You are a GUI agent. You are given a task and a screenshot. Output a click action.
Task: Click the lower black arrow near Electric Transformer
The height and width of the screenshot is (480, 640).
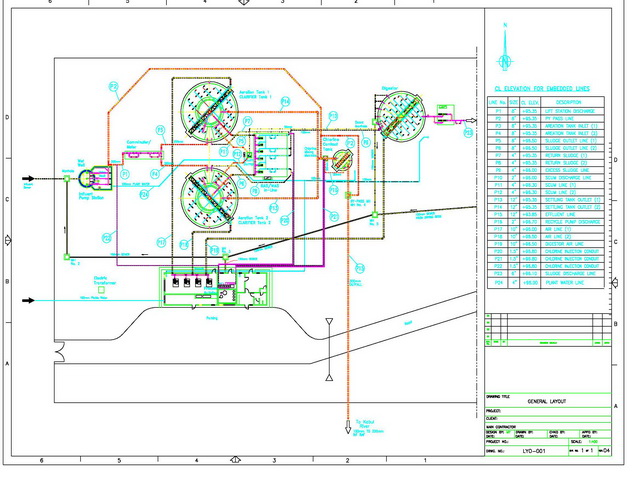pos(30,299)
